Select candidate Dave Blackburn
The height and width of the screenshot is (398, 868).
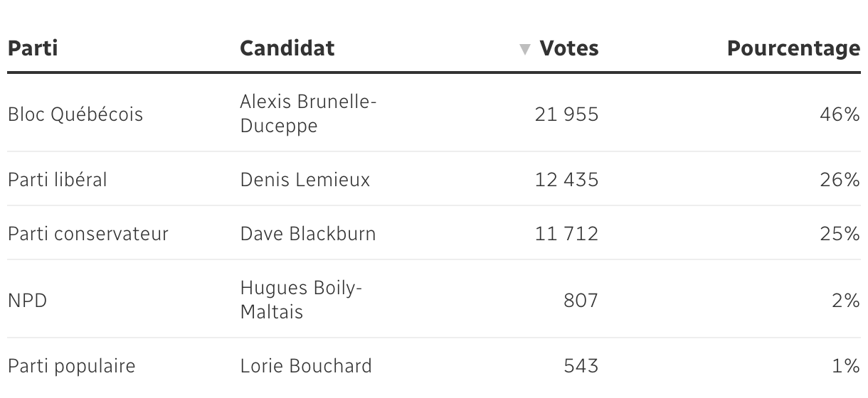pos(307,234)
